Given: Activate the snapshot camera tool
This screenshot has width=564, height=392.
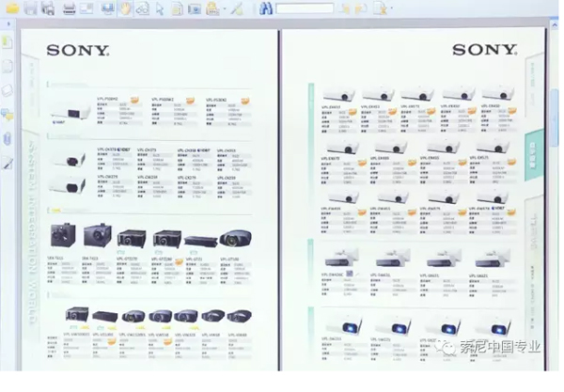Looking at the screenshot, I should point(195,8).
